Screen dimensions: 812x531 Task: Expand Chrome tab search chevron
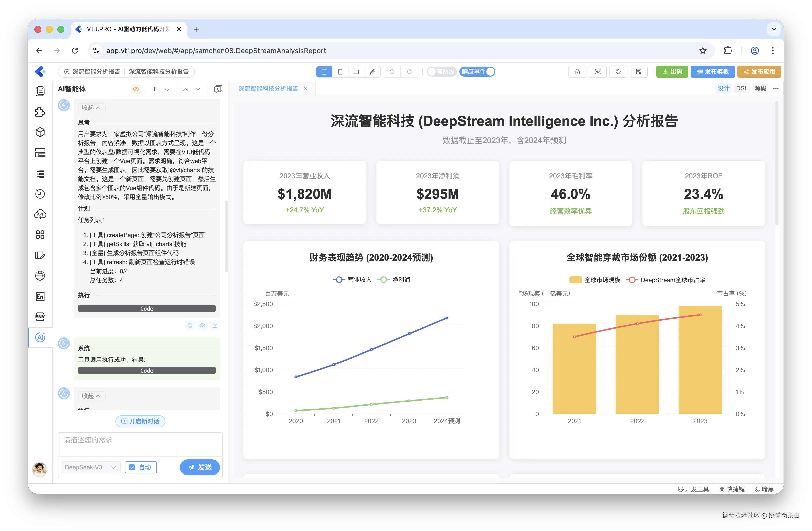[774, 29]
